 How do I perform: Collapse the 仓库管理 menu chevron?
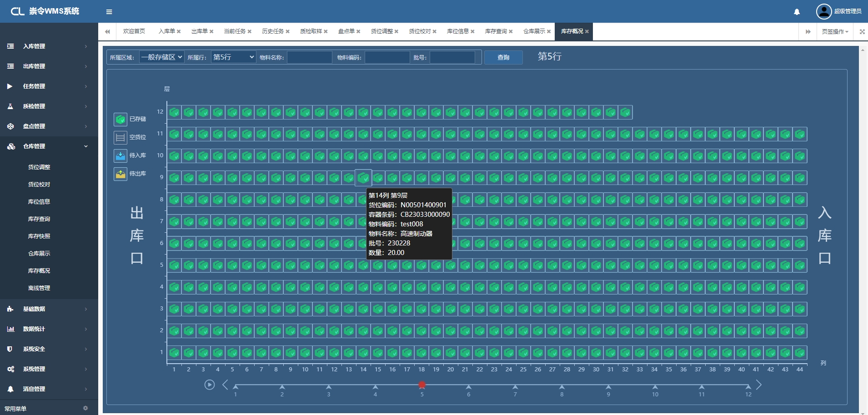(x=86, y=146)
